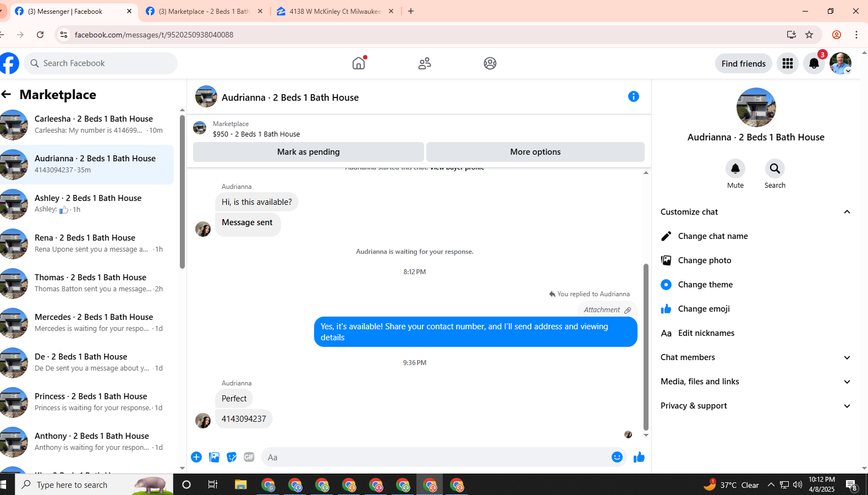
Task: Bookmark this page with the star icon
Action: 809,35
